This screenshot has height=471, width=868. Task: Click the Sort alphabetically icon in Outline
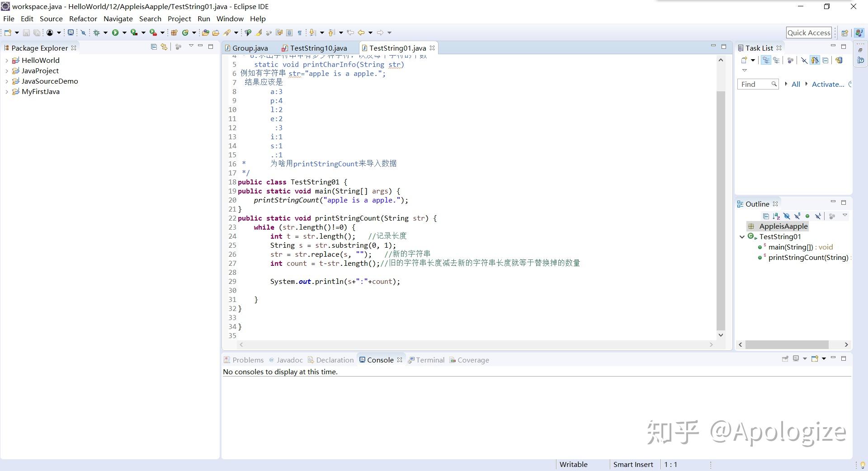click(776, 216)
